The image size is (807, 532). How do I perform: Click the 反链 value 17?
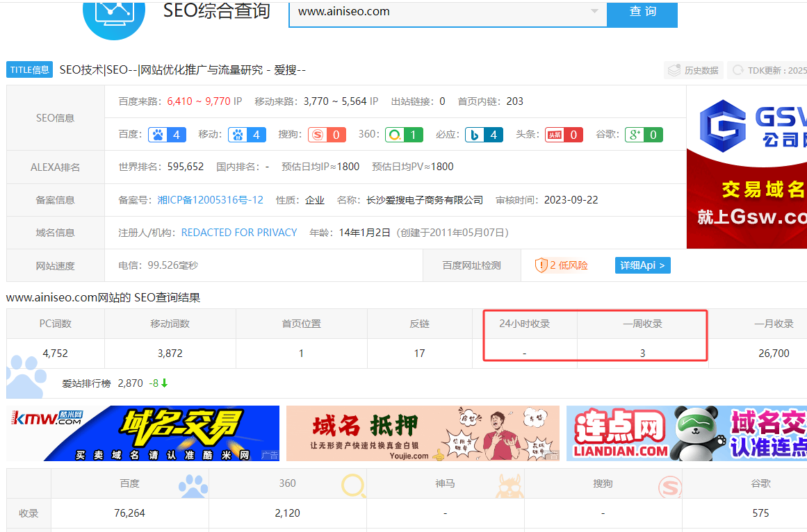click(x=419, y=353)
